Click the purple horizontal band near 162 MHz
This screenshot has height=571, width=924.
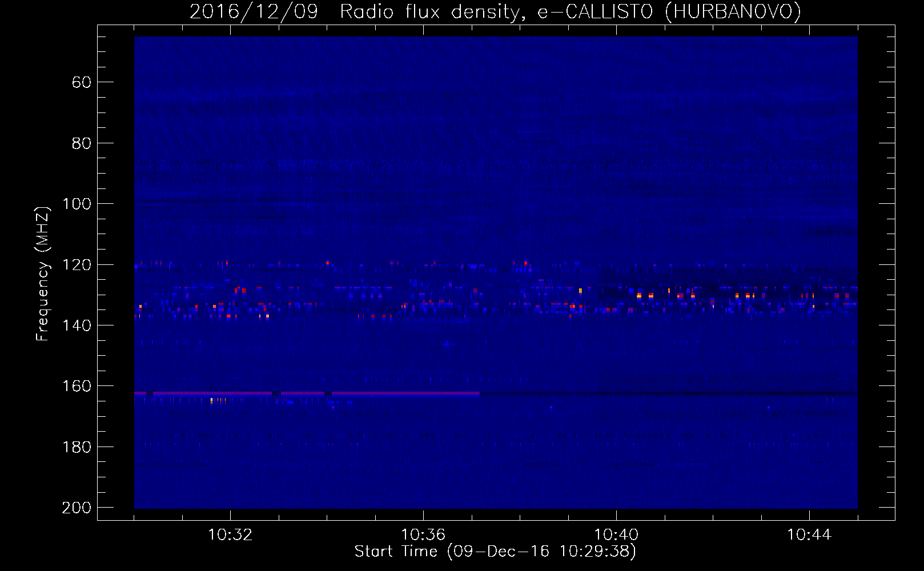[307, 393]
